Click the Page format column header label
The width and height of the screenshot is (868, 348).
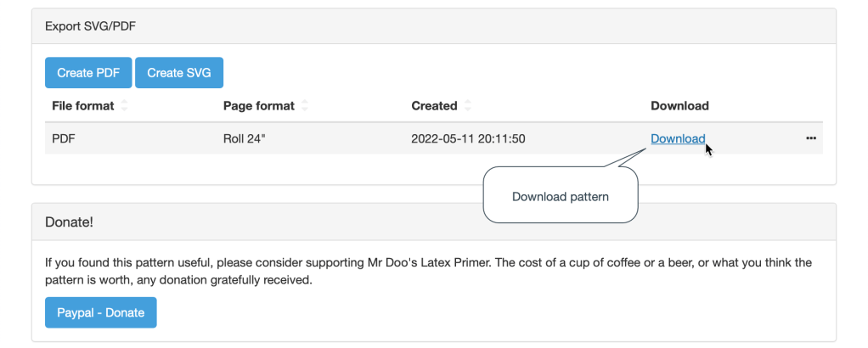tap(258, 106)
